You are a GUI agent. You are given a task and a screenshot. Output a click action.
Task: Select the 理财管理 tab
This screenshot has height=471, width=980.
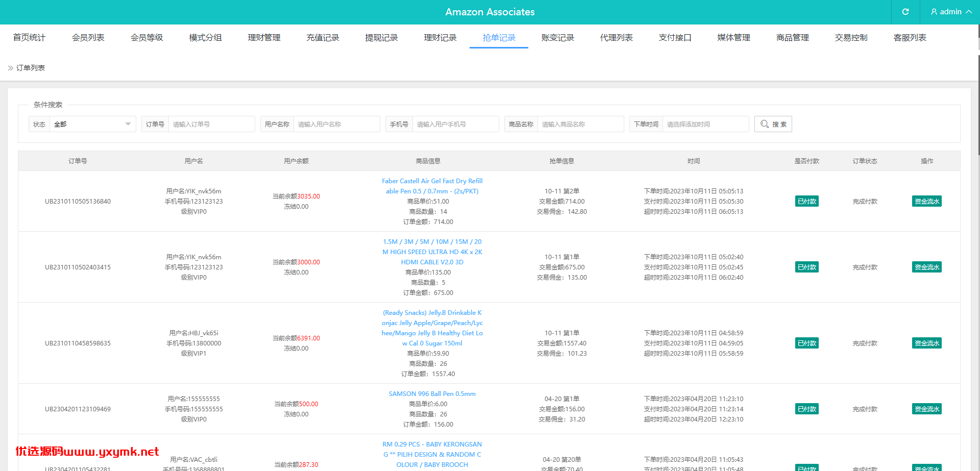point(264,37)
